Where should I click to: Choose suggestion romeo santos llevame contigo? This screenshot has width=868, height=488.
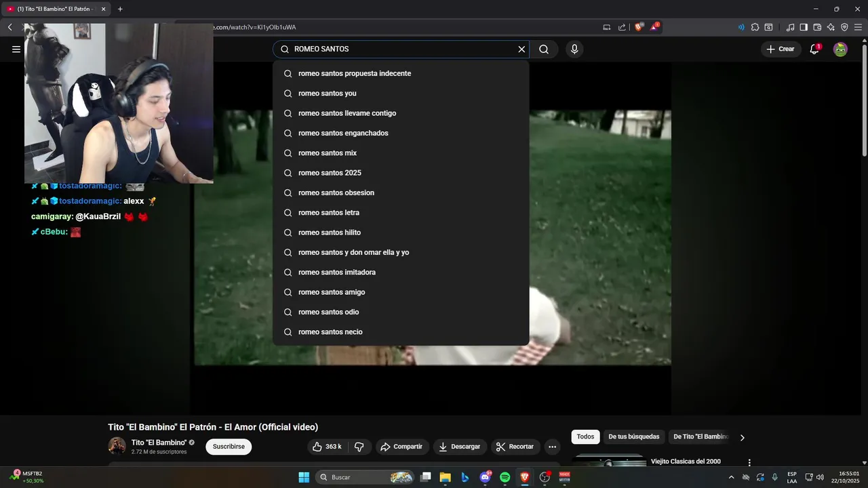(x=401, y=113)
